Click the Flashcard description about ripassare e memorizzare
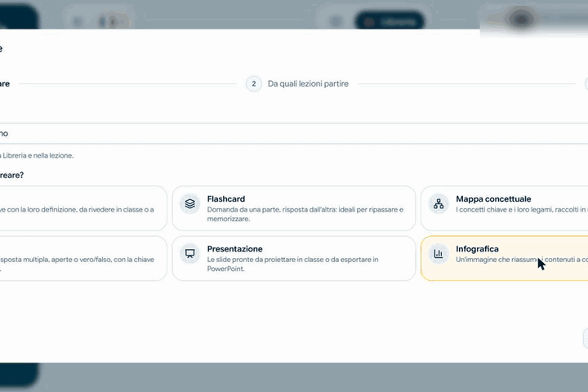The width and height of the screenshot is (588, 392). 305,214
